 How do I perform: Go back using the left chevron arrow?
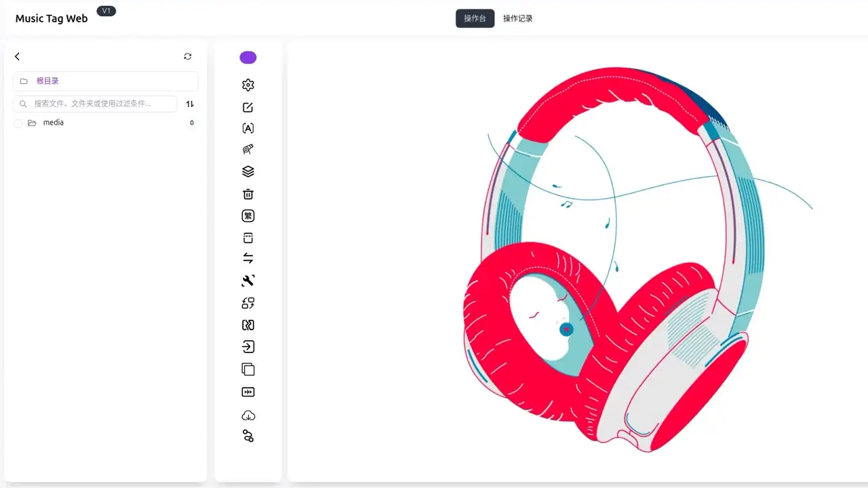[x=18, y=56]
